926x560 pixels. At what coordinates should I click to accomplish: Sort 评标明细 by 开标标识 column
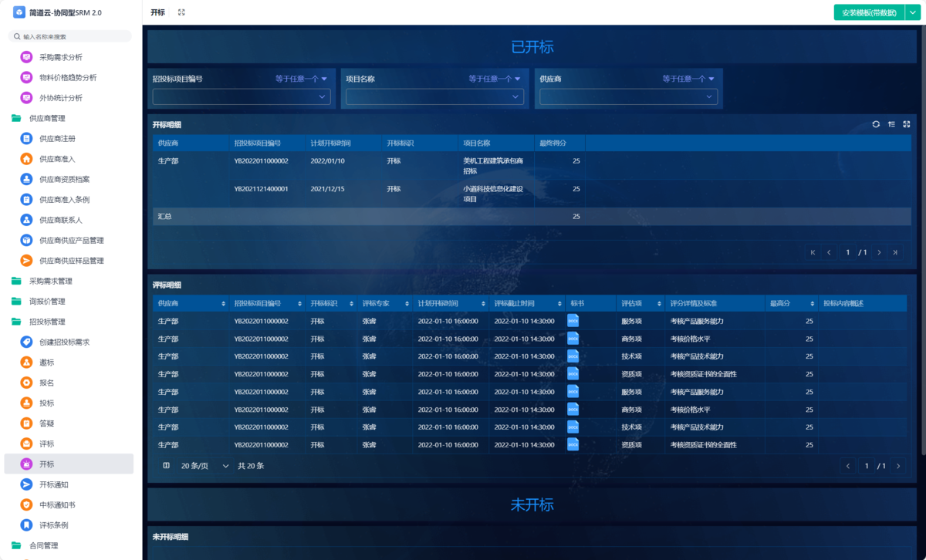(352, 304)
